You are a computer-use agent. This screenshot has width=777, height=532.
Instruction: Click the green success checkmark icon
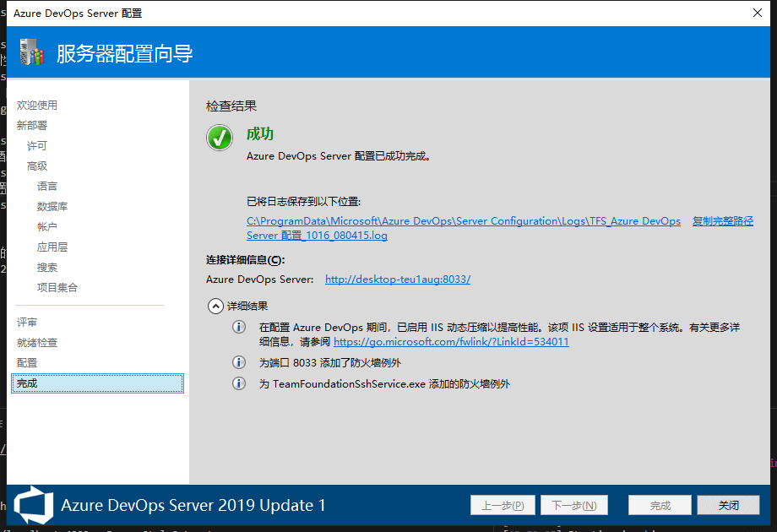coord(220,138)
